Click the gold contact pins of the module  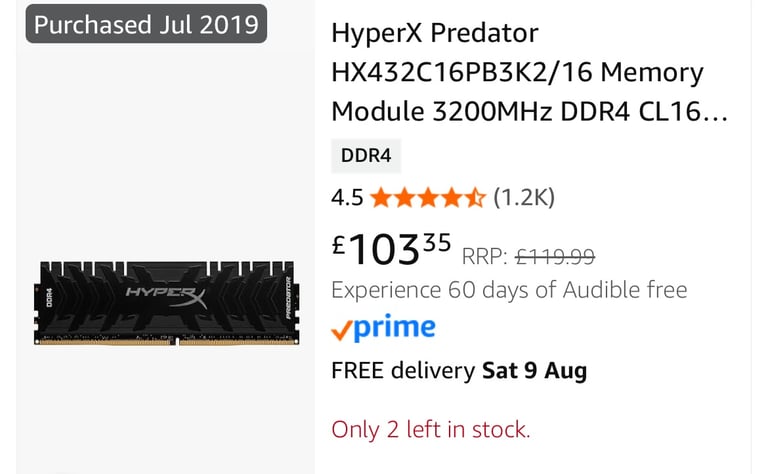point(167,342)
